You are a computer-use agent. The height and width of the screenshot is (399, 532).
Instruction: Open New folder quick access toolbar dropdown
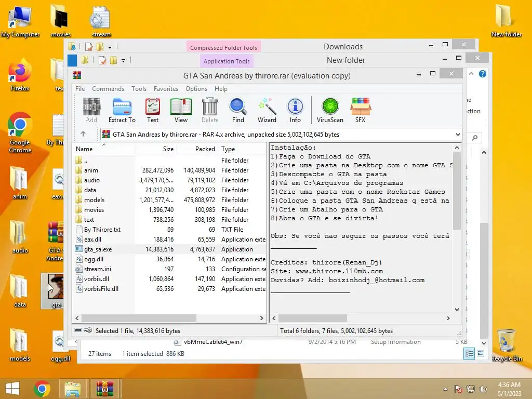click(124, 61)
